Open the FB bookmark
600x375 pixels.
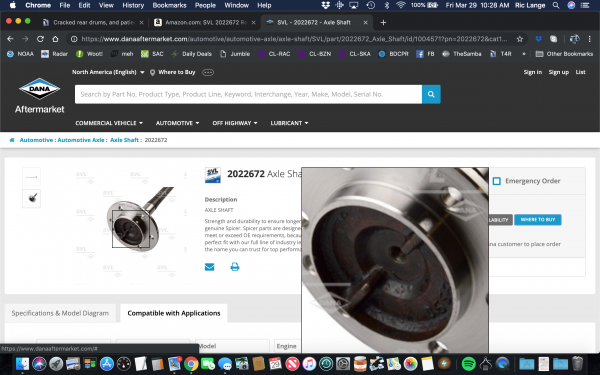tap(425, 54)
